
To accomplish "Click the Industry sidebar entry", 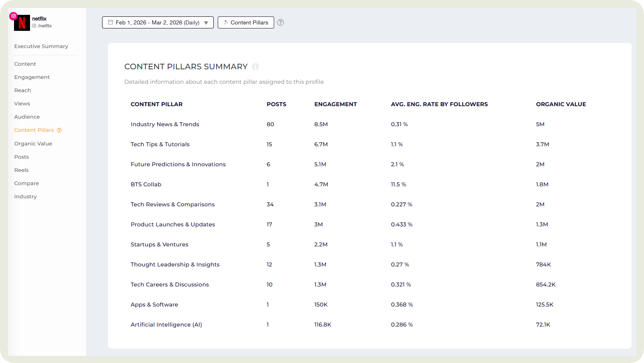I will pyautogui.click(x=25, y=196).
